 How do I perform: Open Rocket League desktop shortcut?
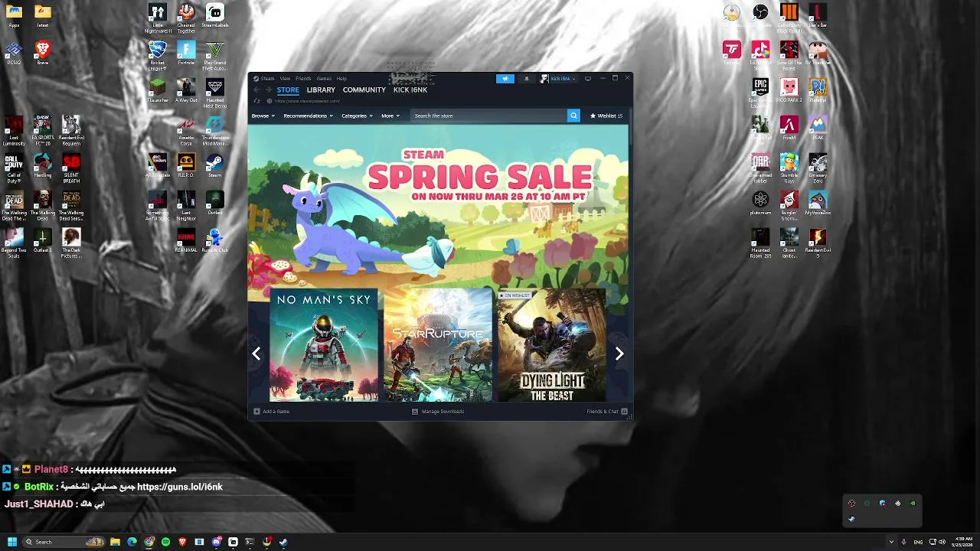click(x=157, y=54)
